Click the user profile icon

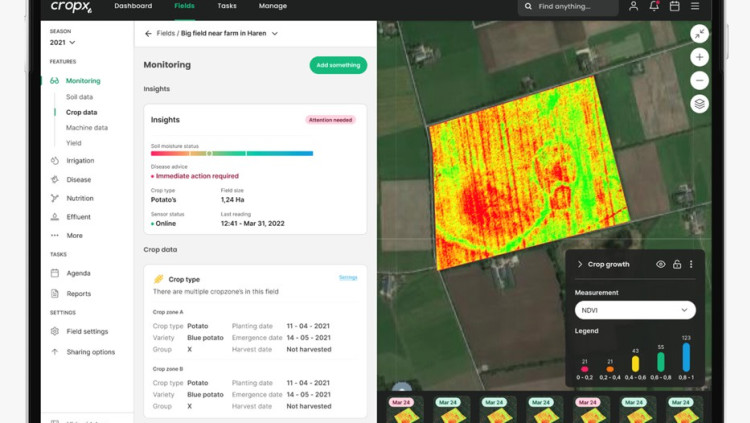(x=633, y=6)
